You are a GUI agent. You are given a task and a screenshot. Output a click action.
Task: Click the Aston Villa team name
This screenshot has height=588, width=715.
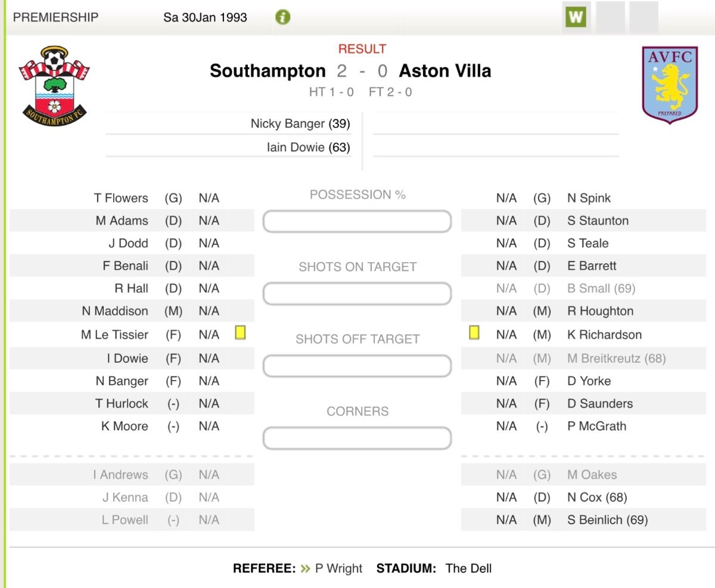(x=445, y=71)
